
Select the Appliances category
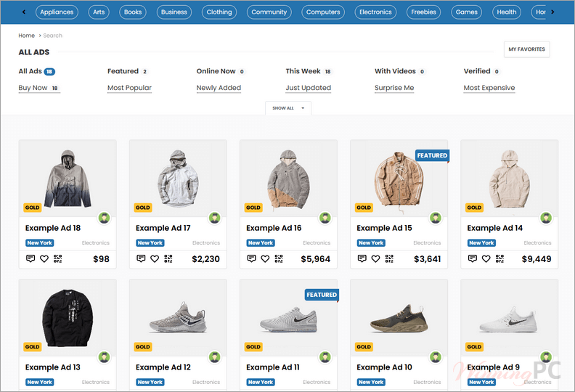pos(57,12)
